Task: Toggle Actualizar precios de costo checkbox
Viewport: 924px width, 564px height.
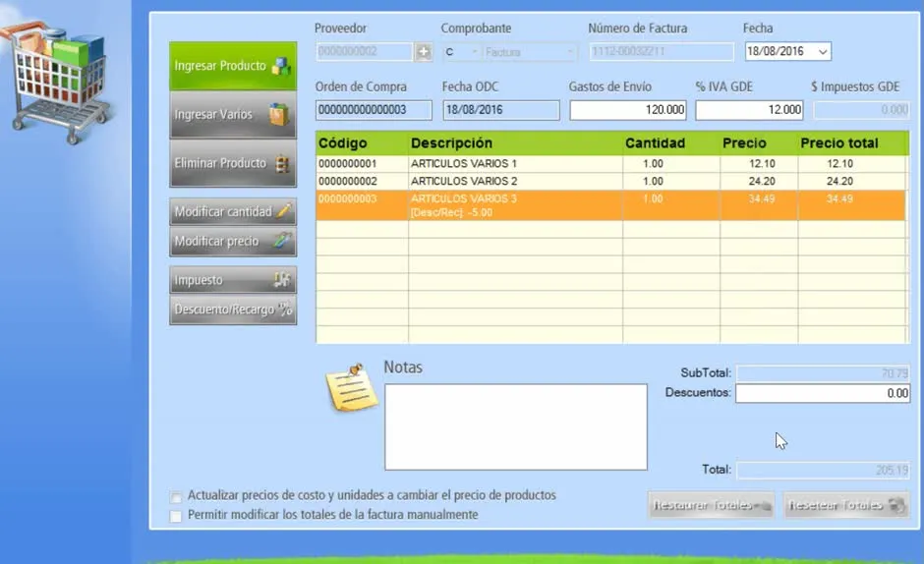Action: click(x=176, y=497)
